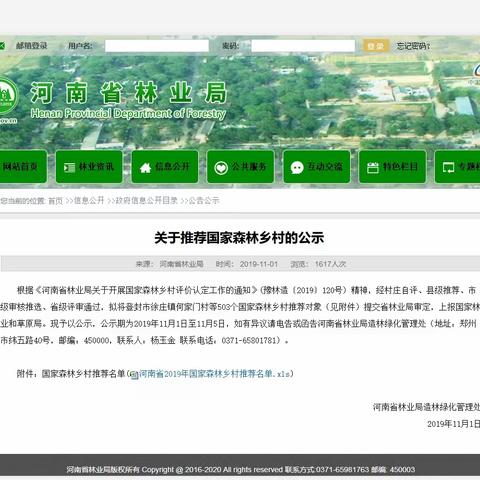
Task: Click the house icon on 信息公开
Action: pos(145,167)
